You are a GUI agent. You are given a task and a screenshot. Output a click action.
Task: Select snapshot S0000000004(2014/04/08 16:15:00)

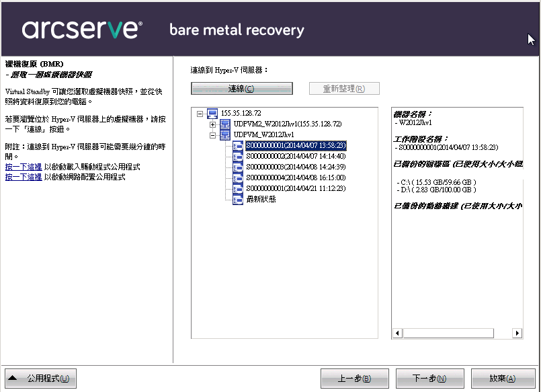pyautogui.click(x=296, y=178)
